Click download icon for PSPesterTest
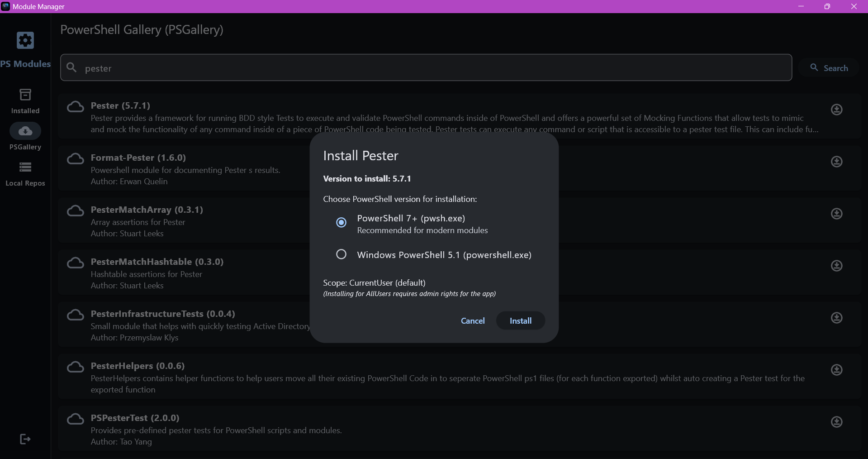 tap(837, 422)
